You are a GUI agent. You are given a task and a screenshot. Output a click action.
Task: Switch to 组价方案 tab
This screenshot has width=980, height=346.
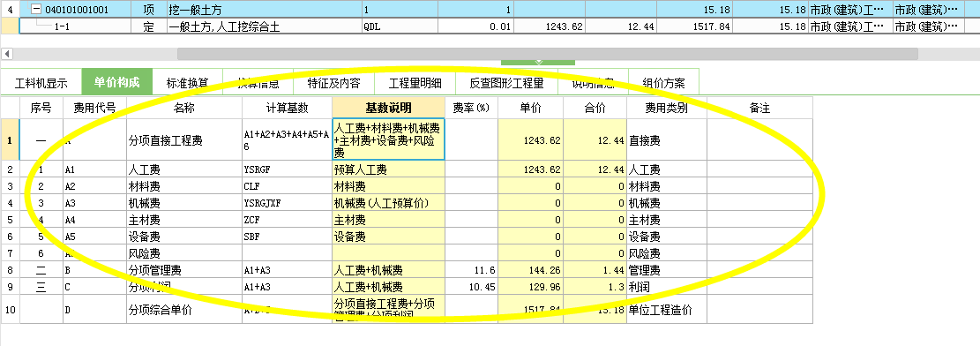pos(663,83)
